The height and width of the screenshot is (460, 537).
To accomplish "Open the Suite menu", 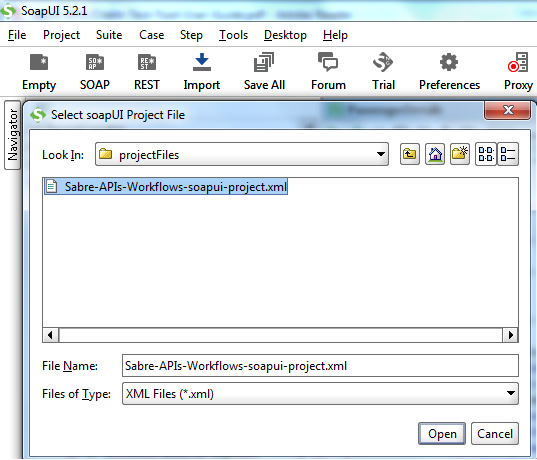I will (x=109, y=35).
